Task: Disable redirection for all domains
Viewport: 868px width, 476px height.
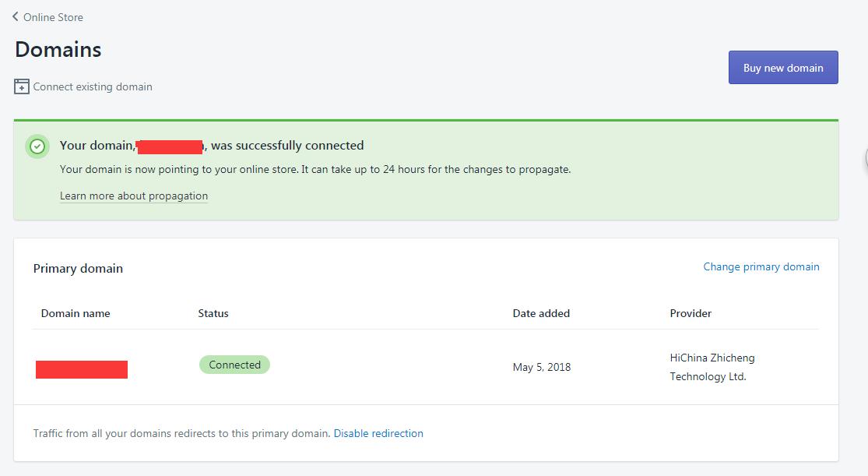Action: click(378, 433)
